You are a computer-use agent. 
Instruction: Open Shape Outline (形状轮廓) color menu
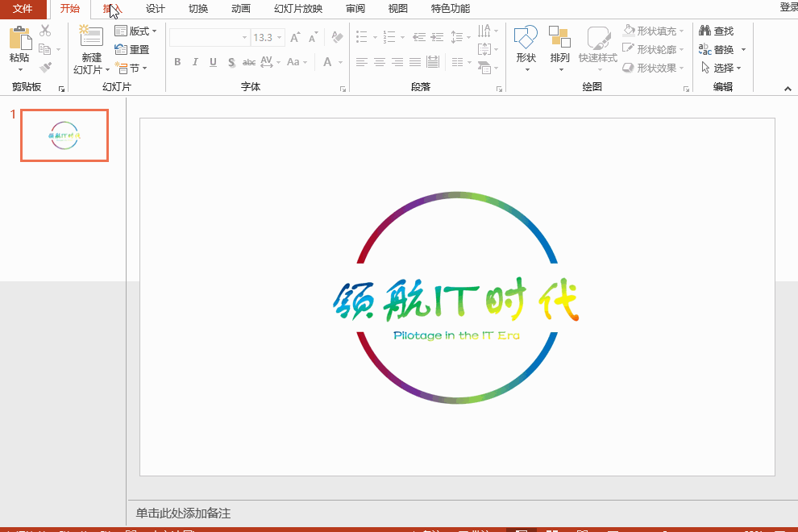coord(654,49)
